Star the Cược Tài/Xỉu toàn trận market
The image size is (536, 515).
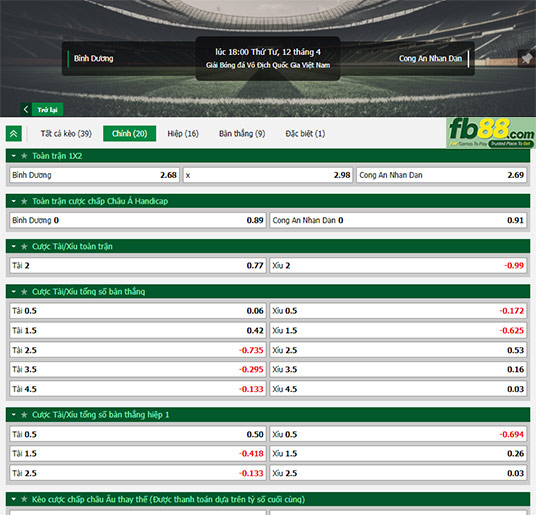tap(24, 246)
